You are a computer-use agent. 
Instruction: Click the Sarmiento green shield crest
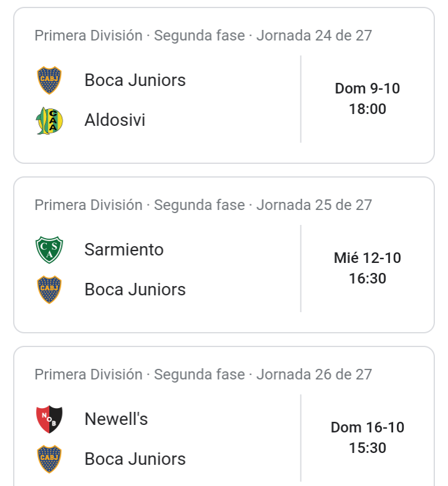49,250
